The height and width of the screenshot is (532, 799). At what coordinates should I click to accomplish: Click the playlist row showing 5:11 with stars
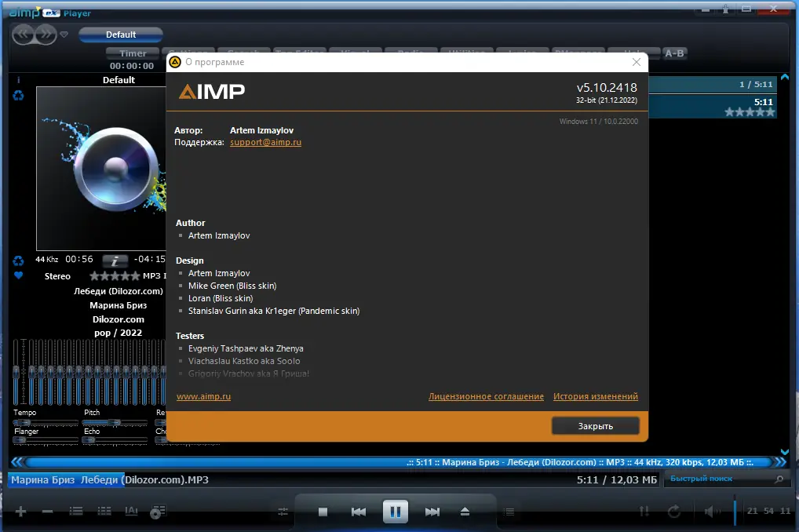click(x=713, y=107)
